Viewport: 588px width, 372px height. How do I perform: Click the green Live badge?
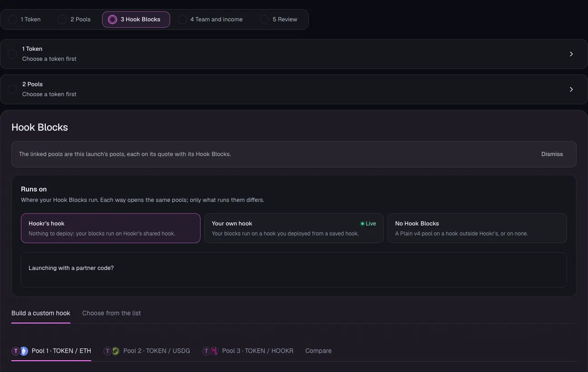368,224
